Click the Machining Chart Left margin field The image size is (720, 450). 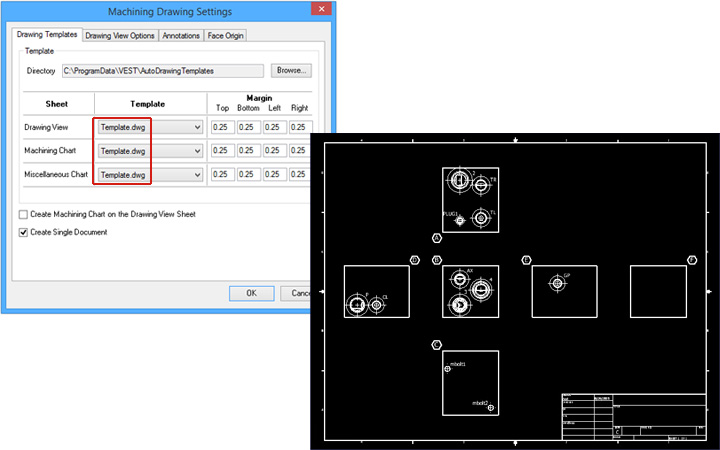click(274, 151)
